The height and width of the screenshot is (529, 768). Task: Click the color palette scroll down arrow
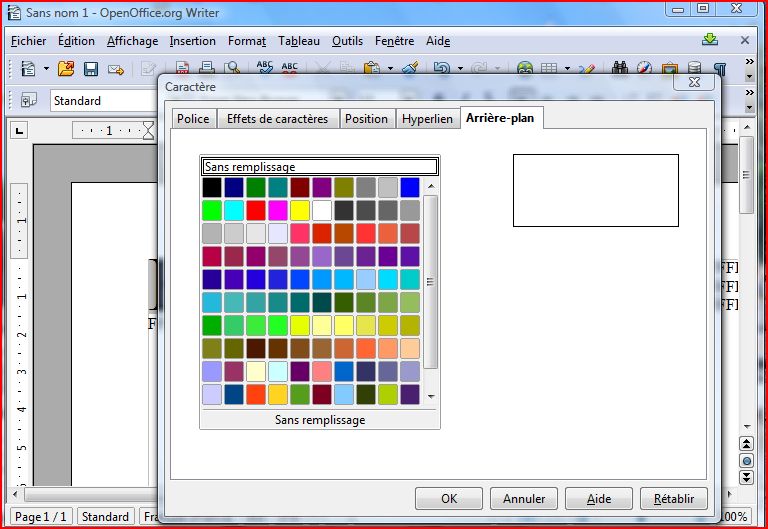[x=431, y=396]
